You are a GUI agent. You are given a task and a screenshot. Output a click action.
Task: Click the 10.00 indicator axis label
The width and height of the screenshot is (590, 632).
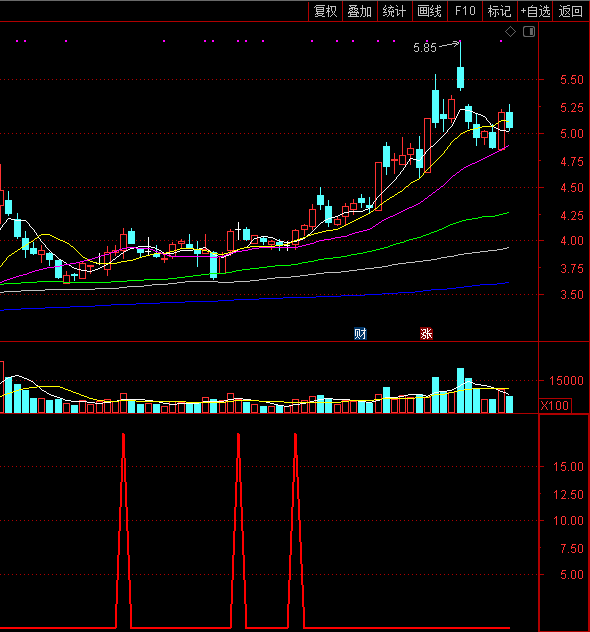click(569, 521)
